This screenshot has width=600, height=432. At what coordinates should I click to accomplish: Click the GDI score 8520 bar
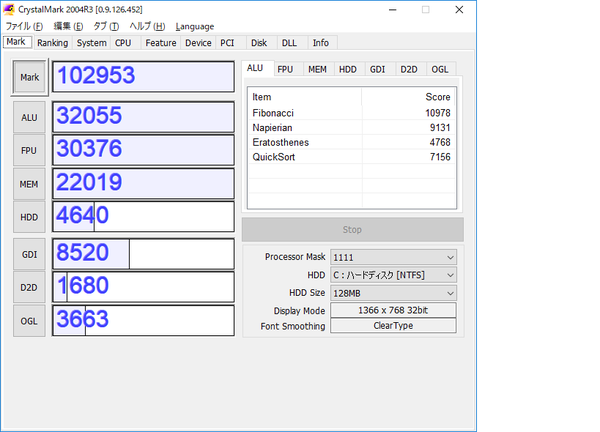pos(143,254)
